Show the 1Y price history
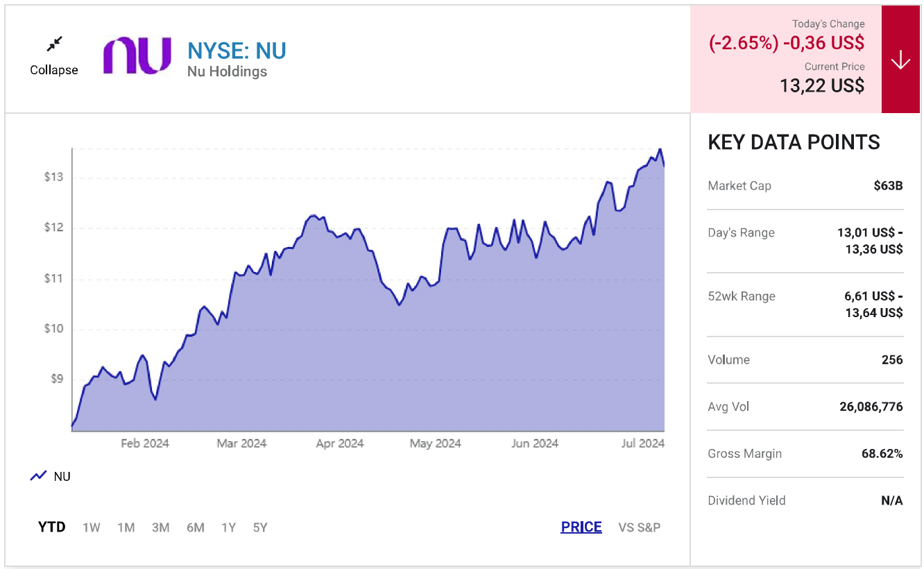The image size is (924, 569). click(228, 527)
